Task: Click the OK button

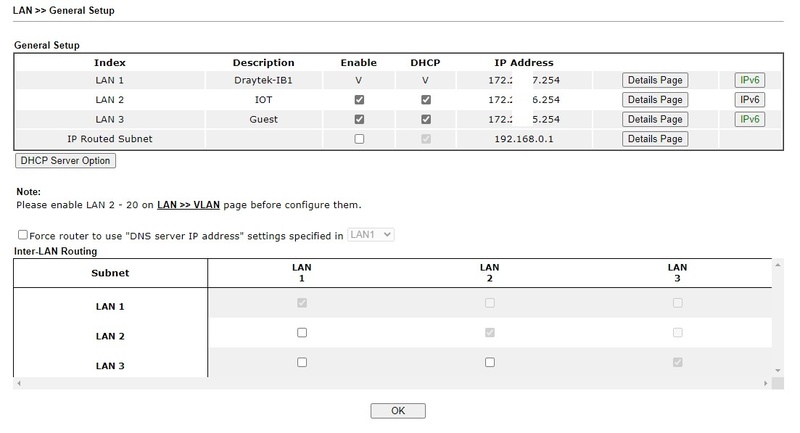Action: click(x=398, y=411)
